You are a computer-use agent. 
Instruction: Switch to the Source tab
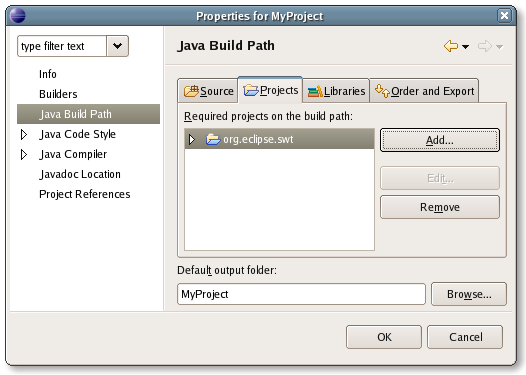pos(208,91)
